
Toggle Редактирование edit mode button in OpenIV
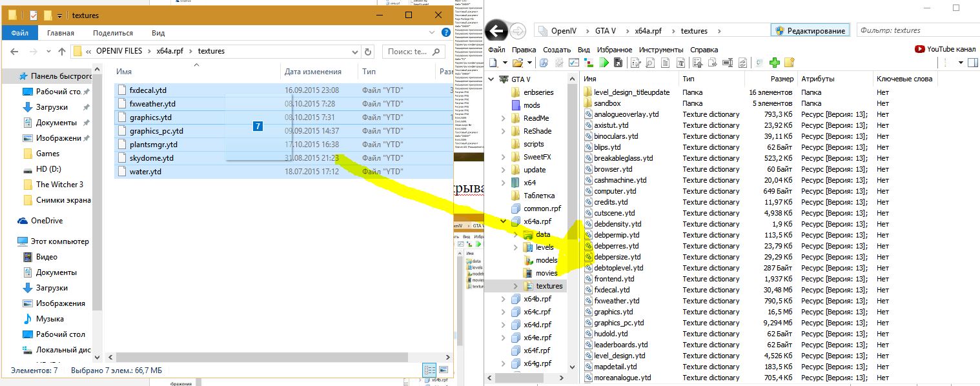[x=810, y=30]
